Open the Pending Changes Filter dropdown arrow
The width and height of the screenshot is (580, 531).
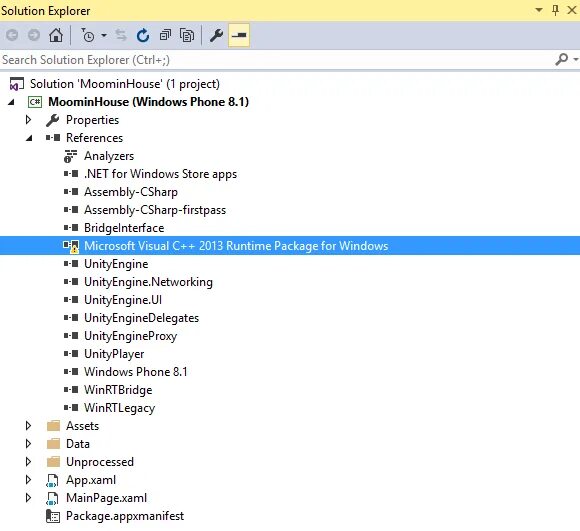tap(104, 35)
